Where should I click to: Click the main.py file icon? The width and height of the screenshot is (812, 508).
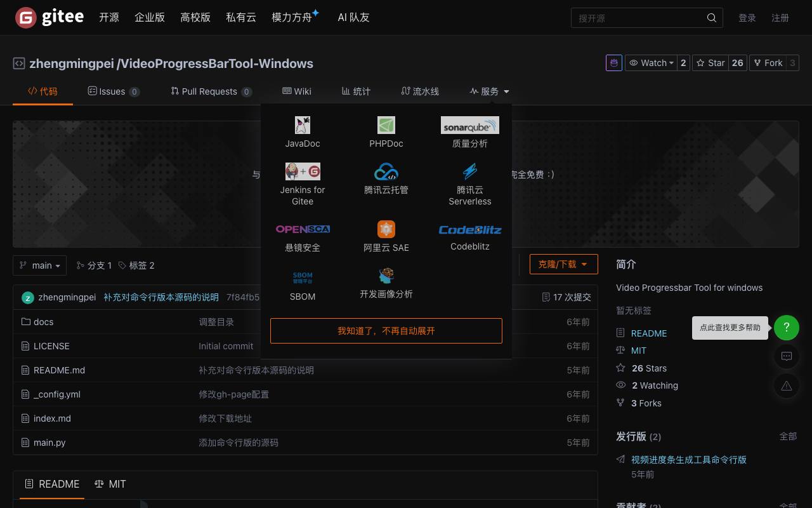click(26, 443)
